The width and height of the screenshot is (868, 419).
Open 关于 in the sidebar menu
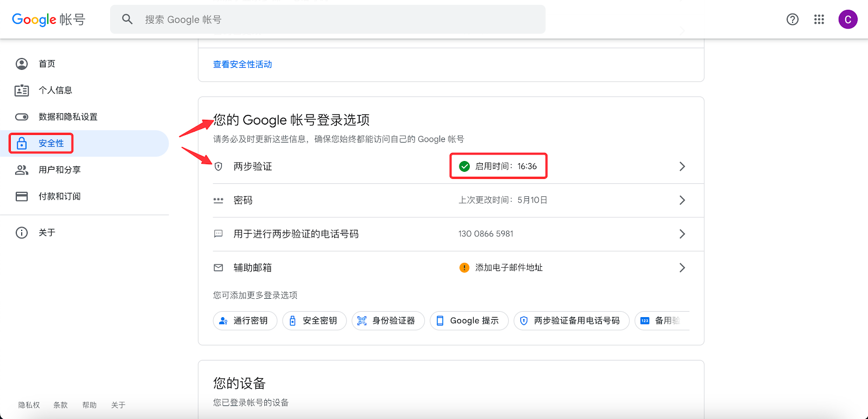coord(85,233)
